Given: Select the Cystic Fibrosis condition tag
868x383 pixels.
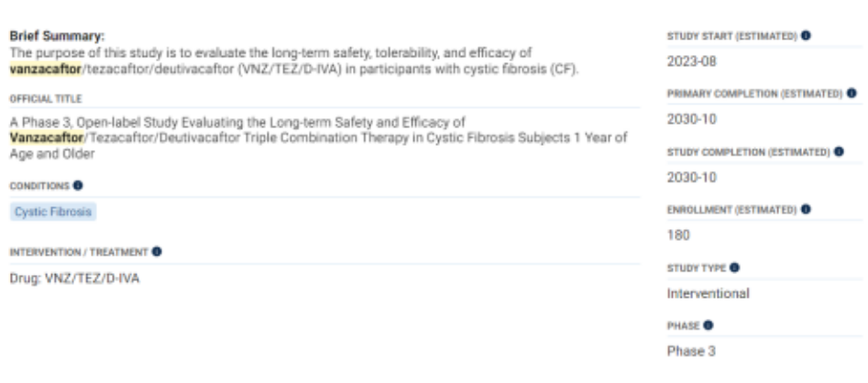Looking at the screenshot, I should (53, 213).
